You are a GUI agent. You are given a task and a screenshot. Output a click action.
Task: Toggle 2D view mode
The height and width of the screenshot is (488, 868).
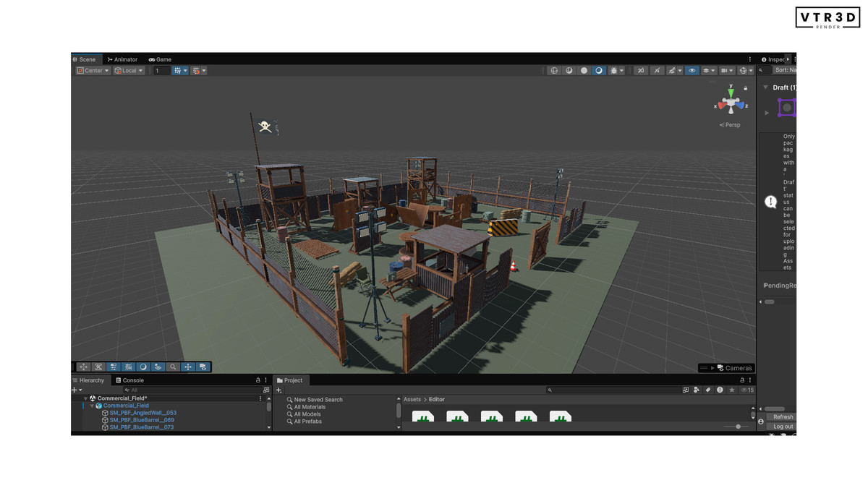(x=641, y=71)
